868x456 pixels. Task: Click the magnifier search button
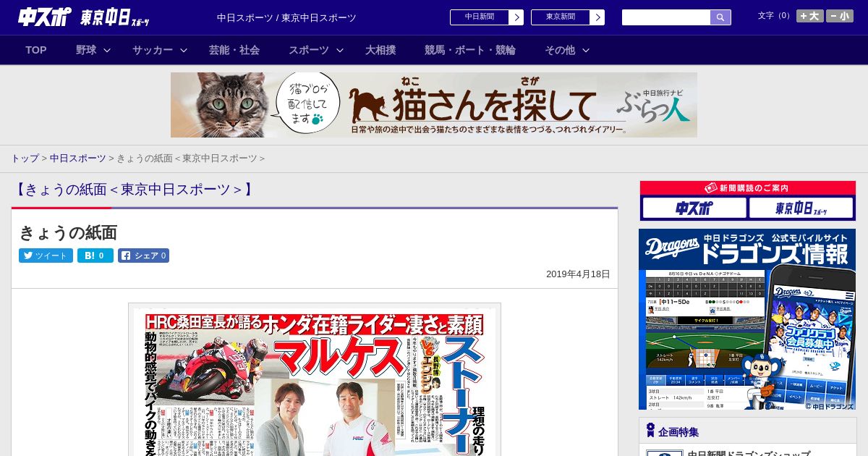point(720,17)
